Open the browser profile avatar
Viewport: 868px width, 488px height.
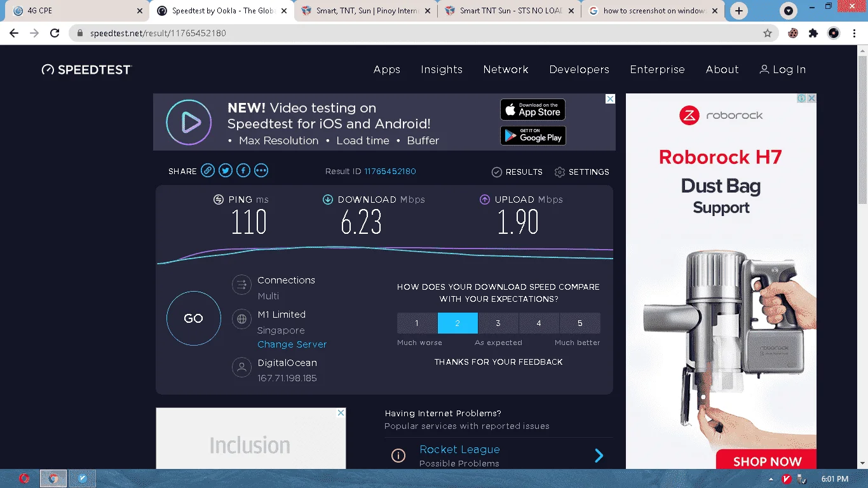point(834,33)
